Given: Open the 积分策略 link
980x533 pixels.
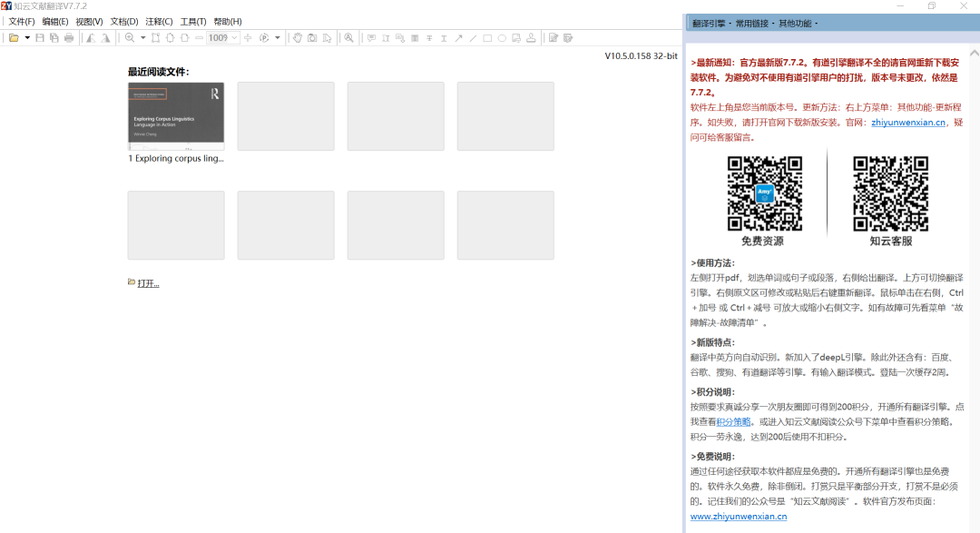Looking at the screenshot, I should coord(733,421).
